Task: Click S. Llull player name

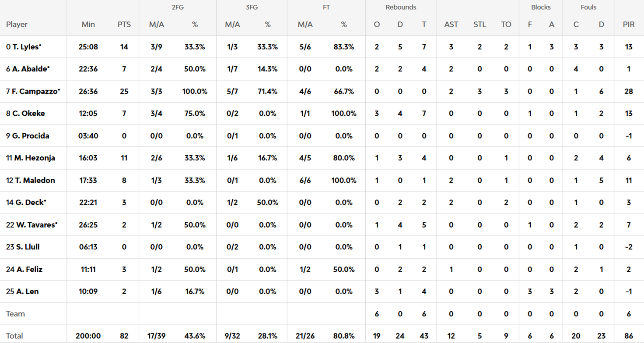Action: [28, 247]
